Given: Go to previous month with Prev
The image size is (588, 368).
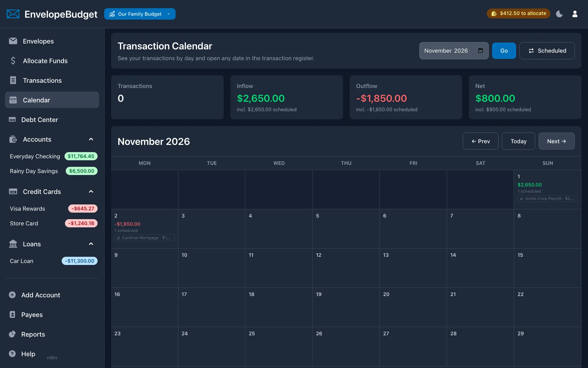Looking at the screenshot, I should click(x=481, y=141).
